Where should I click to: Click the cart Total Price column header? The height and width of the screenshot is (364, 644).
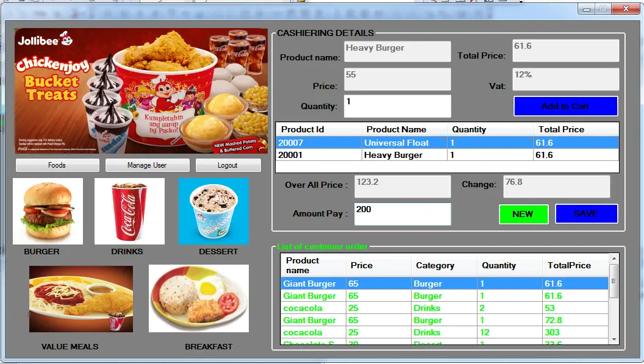576,129
